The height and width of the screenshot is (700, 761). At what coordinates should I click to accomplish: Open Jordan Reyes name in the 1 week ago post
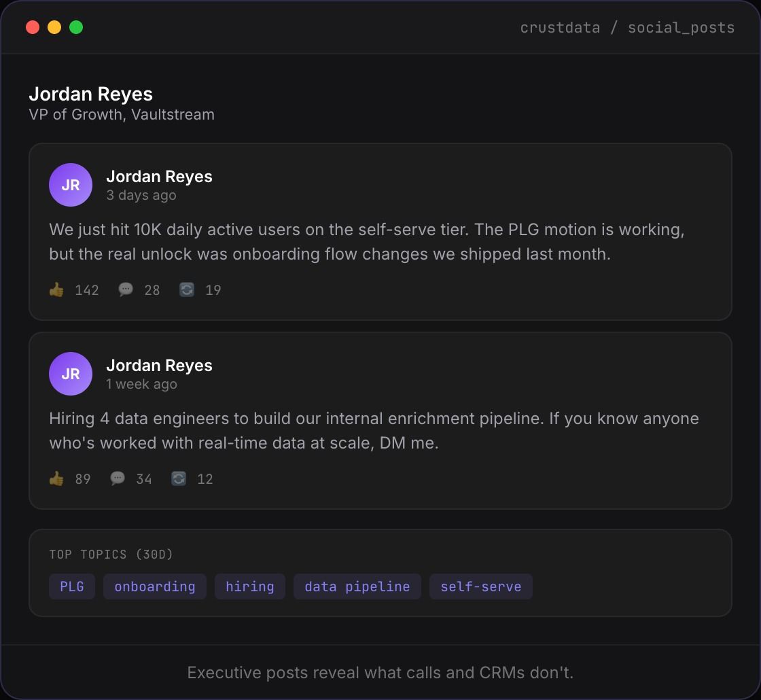tap(159, 366)
